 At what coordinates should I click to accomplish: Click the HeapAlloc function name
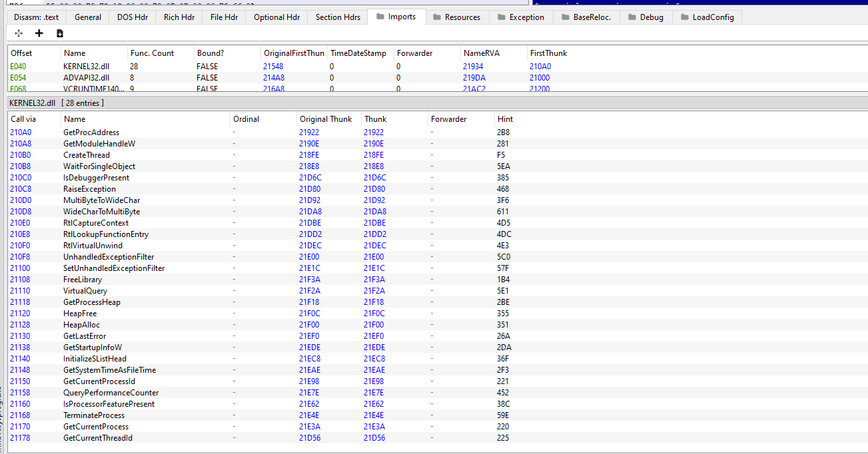(81, 325)
